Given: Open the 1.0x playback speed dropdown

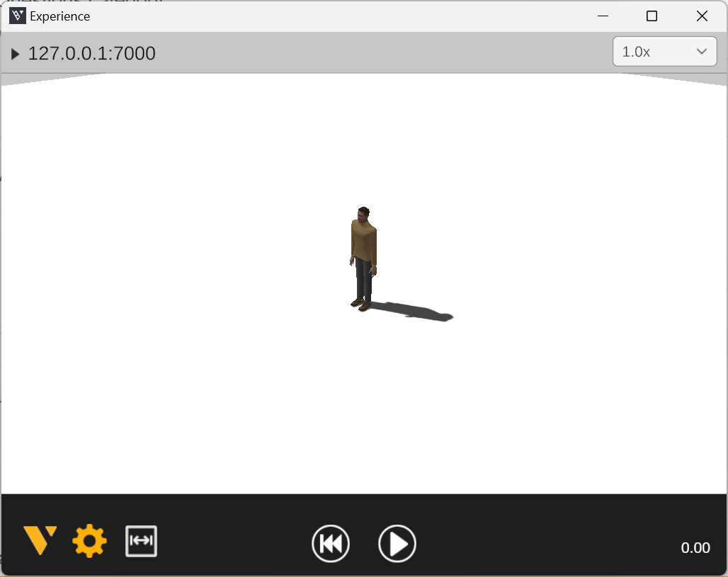Looking at the screenshot, I should tap(664, 52).
